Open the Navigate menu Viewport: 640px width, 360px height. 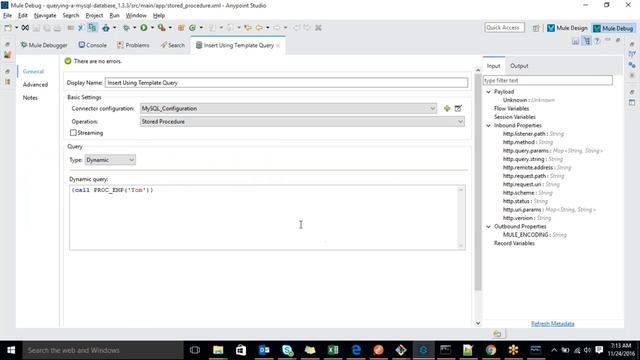click(45, 16)
